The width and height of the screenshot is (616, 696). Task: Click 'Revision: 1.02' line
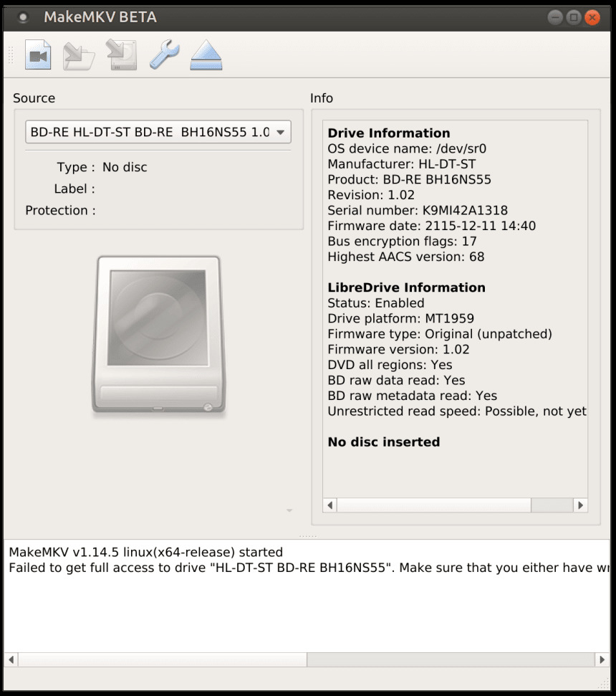(371, 195)
